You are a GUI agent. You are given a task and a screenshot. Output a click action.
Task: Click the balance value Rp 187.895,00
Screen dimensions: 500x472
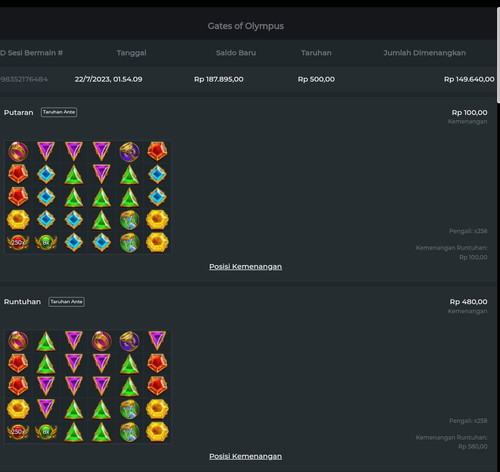tap(219, 79)
